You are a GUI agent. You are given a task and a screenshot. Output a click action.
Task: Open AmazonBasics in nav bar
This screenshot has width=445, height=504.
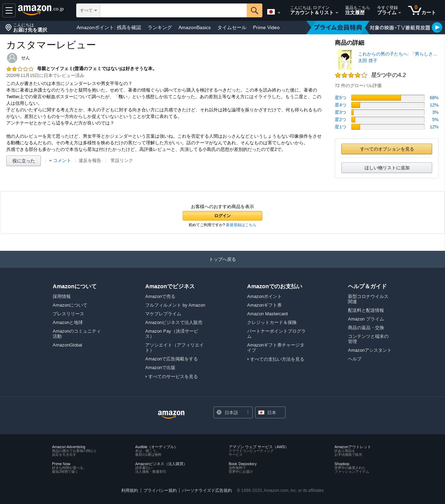click(194, 27)
